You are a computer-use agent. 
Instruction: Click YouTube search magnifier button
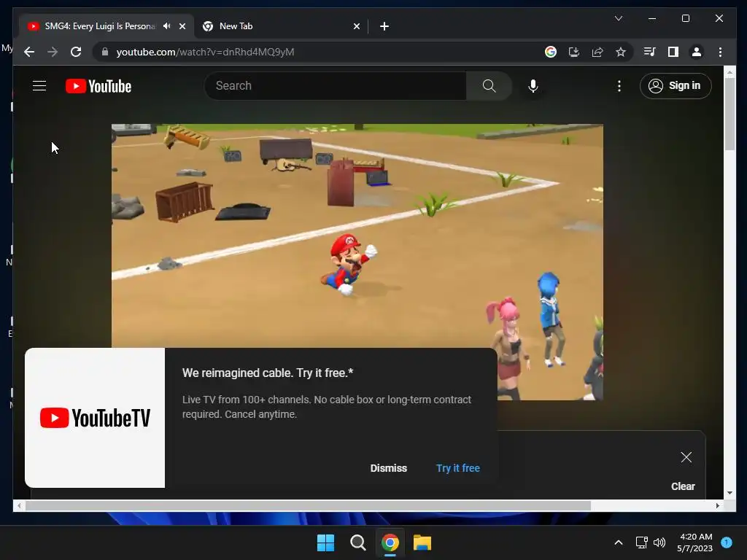tap(489, 86)
